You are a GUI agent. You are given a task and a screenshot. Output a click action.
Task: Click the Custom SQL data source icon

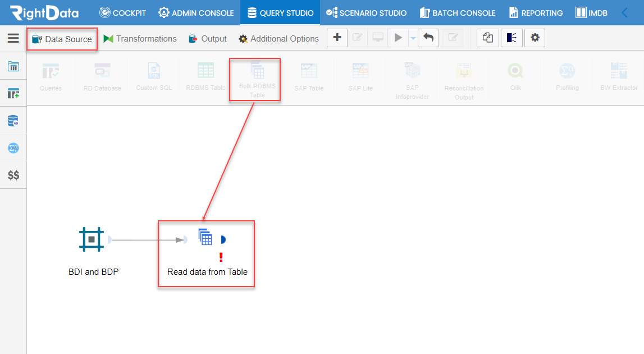(x=154, y=77)
